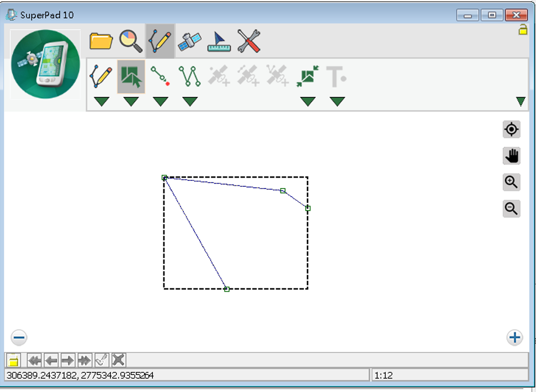The width and height of the screenshot is (536, 392).
Task: Expand dropdown under zigzag vertices tool
Action: pos(190,101)
